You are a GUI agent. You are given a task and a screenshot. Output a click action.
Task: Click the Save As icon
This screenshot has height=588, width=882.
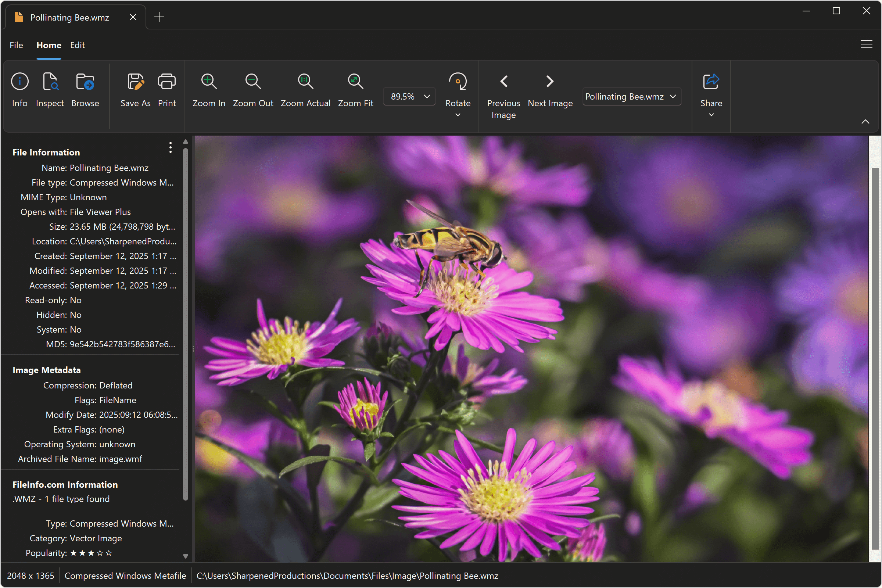coord(135,90)
